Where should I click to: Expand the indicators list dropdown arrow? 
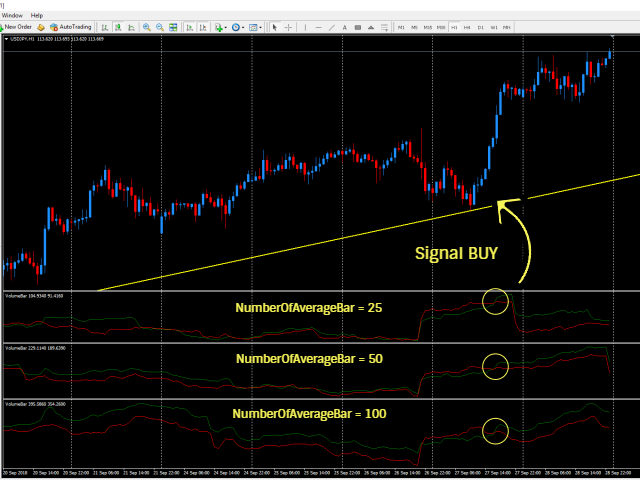tap(226, 28)
